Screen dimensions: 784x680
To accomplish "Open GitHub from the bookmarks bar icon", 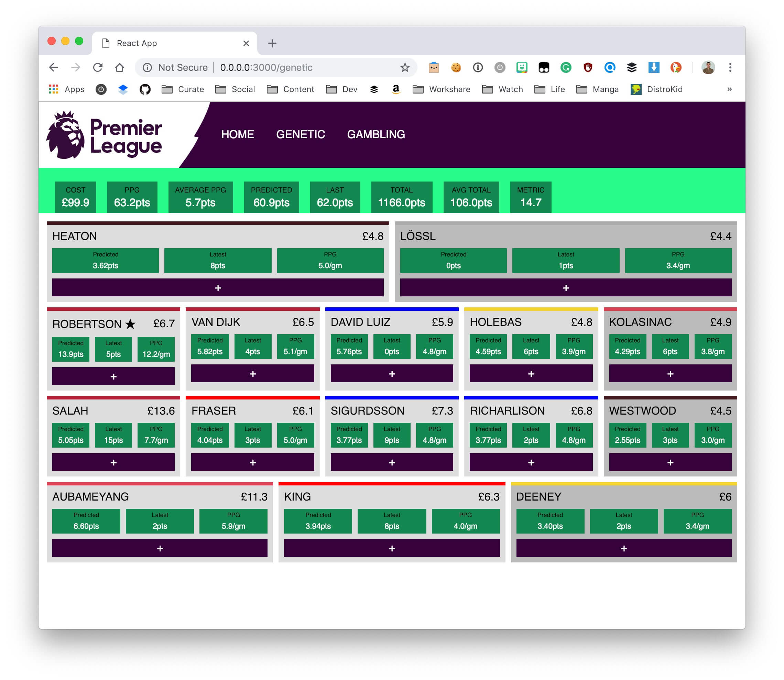I will pos(145,89).
